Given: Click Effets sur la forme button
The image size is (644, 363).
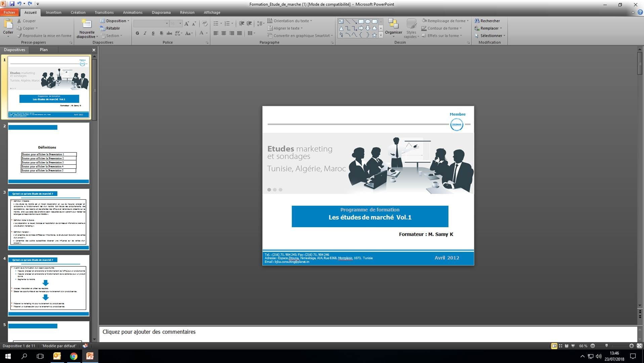Looking at the screenshot, I should coord(441,36).
